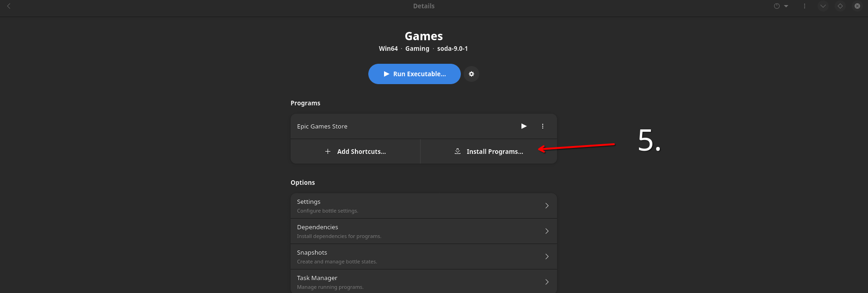
Task: Launch Epic Games Store with play icon
Action: point(524,126)
